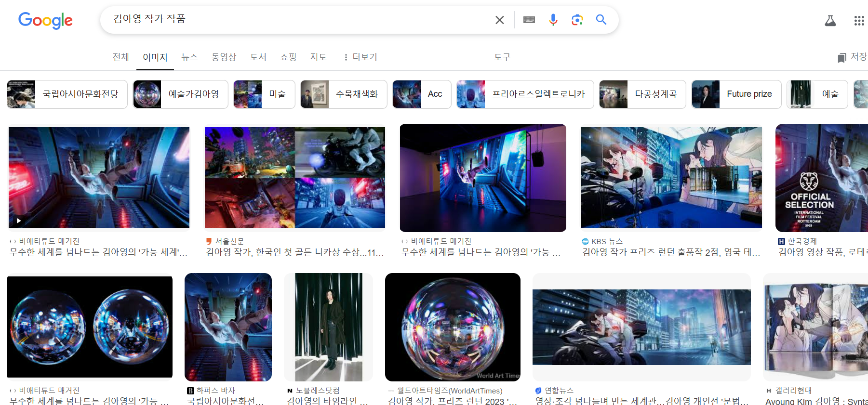Viewport: 868px width, 405px height.
Task: Open link 김아영 작가, 한국인 첫 골든 니카상 수상
Action: (x=294, y=252)
